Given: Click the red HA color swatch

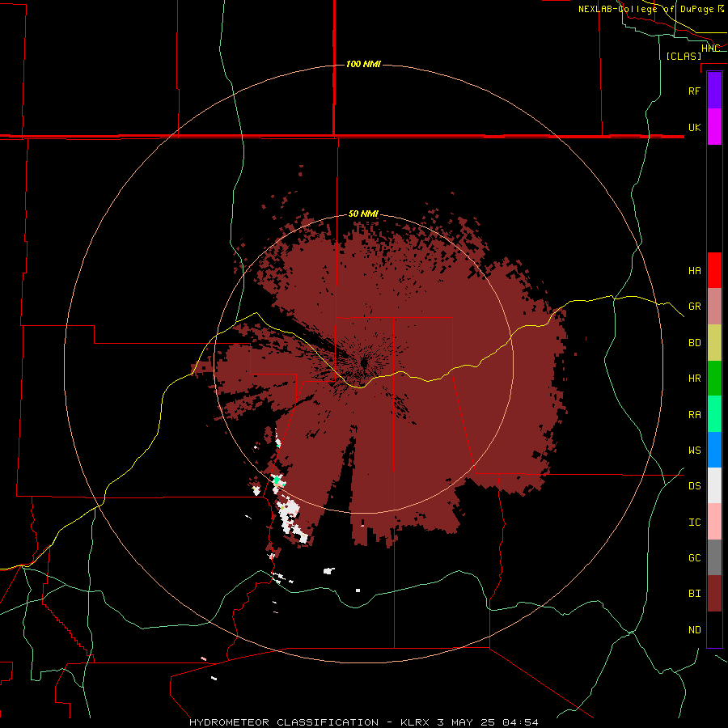Looking at the screenshot, I should click(714, 270).
